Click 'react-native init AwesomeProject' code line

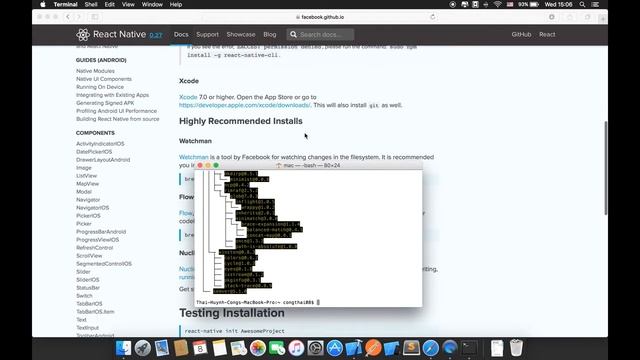(x=234, y=331)
